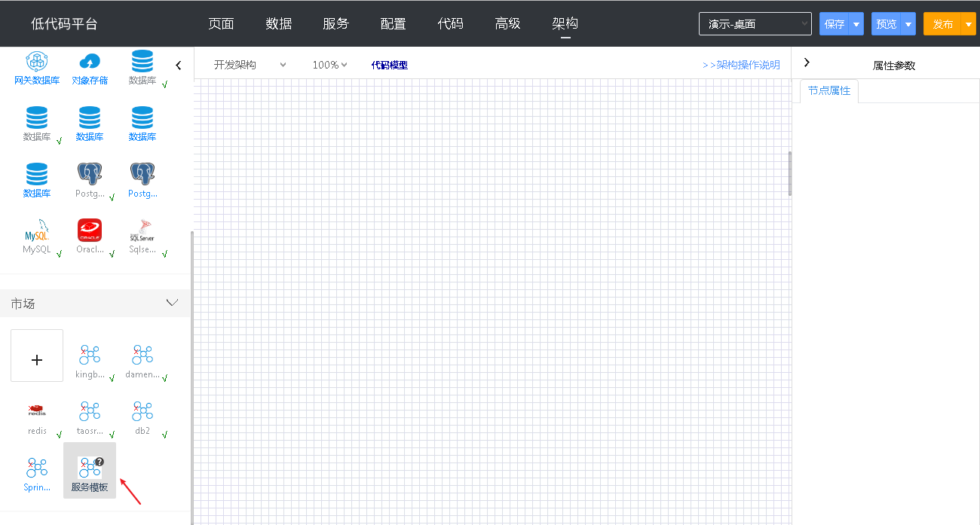Screen dimensions: 980x525
Task: Open the 服务 menu
Action: 335,23
